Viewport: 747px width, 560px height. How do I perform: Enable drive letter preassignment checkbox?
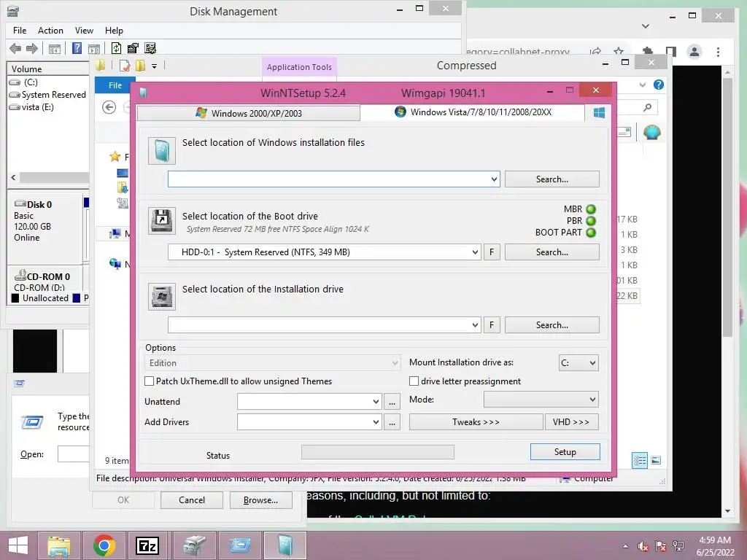click(414, 381)
